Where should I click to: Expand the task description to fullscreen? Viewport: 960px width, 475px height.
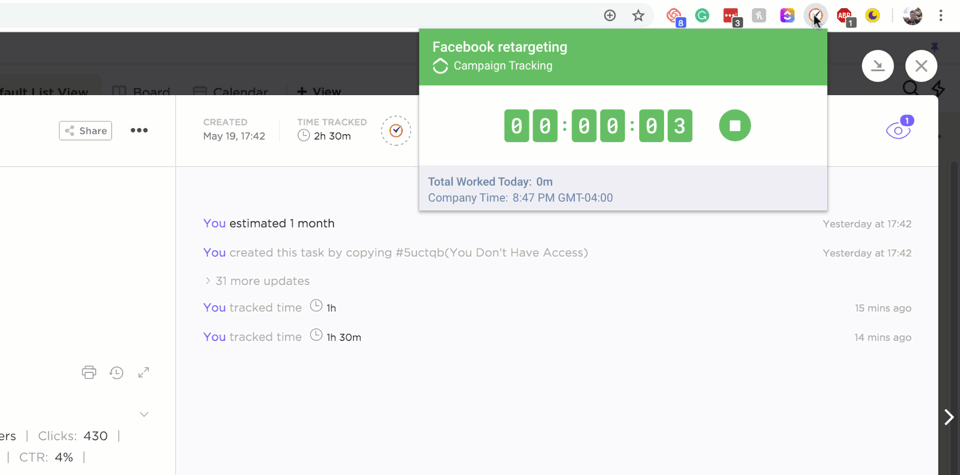[x=144, y=372]
